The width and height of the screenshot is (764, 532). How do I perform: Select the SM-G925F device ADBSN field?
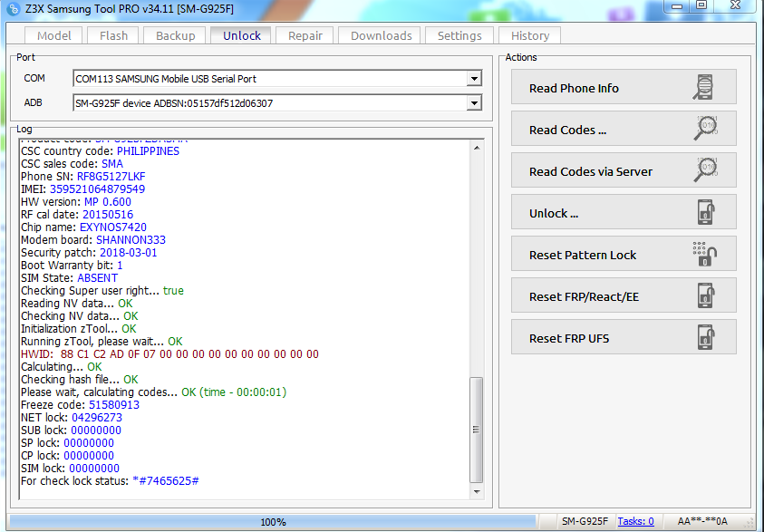(277, 102)
